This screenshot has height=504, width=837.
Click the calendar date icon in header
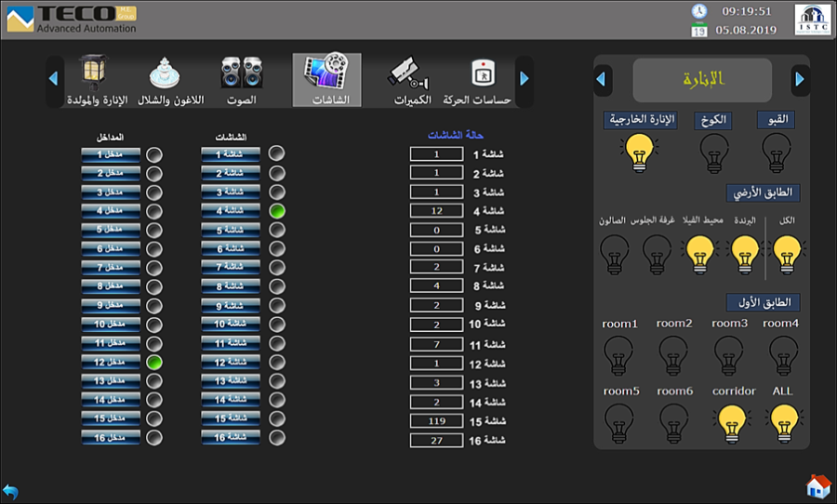[698, 30]
